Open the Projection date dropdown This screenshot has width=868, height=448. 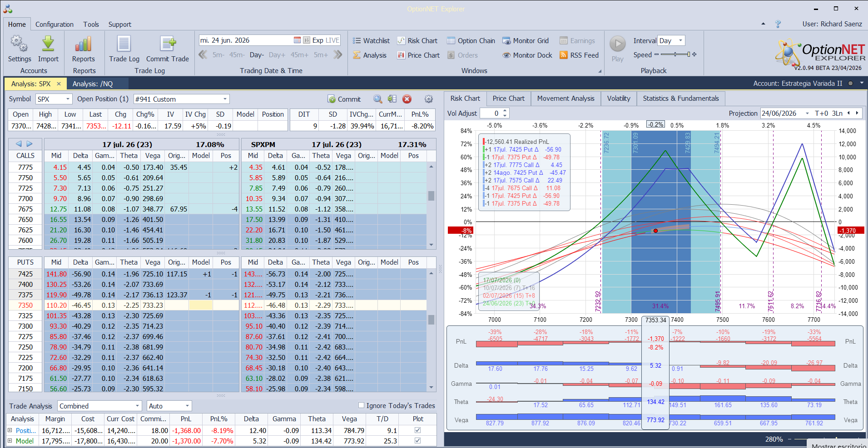(807, 113)
